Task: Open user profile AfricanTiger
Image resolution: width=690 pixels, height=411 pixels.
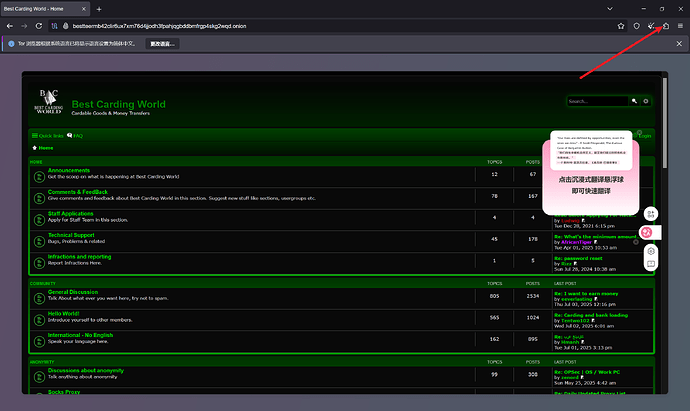Action: point(576,242)
